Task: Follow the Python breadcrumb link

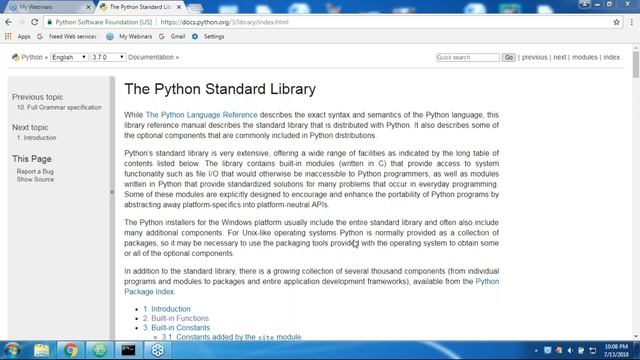Action: pos(32,57)
